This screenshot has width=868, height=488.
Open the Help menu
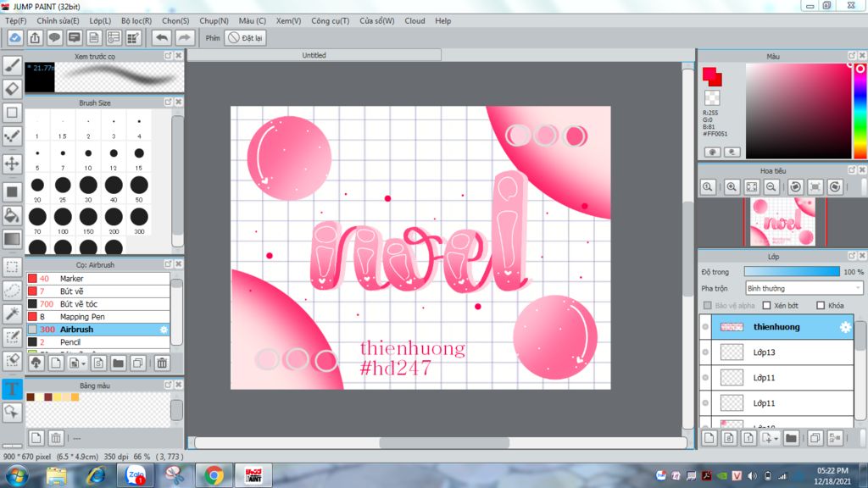click(442, 20)
